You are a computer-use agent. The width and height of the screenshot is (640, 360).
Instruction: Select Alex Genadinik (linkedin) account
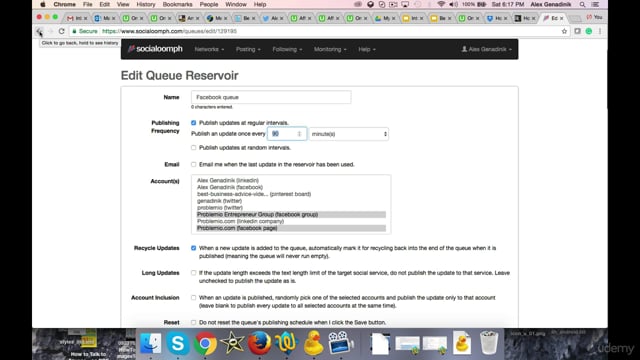tap(227, 180)
